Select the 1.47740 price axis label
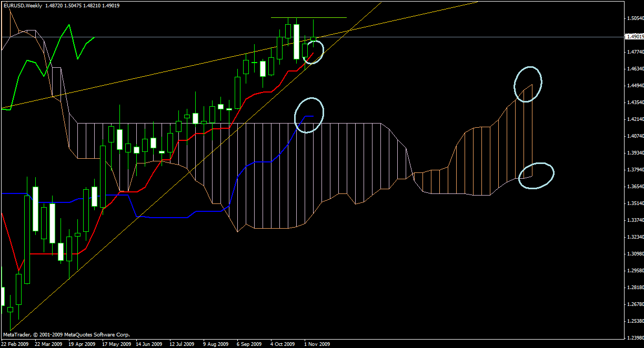 (636, 52)
